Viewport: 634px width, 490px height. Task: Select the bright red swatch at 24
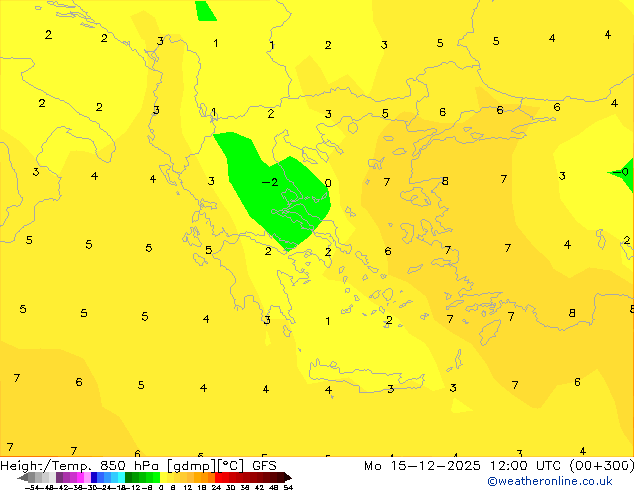tap(218, 477)
